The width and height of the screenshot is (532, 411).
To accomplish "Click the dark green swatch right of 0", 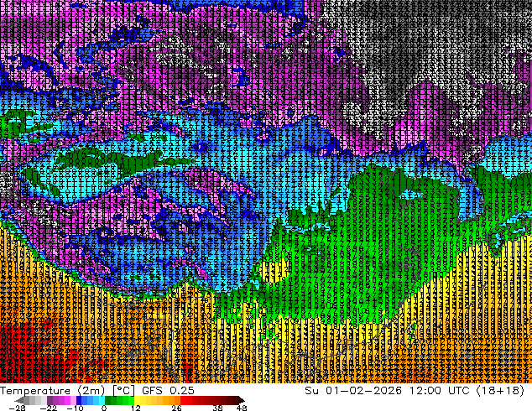I will tap(107, 400).
